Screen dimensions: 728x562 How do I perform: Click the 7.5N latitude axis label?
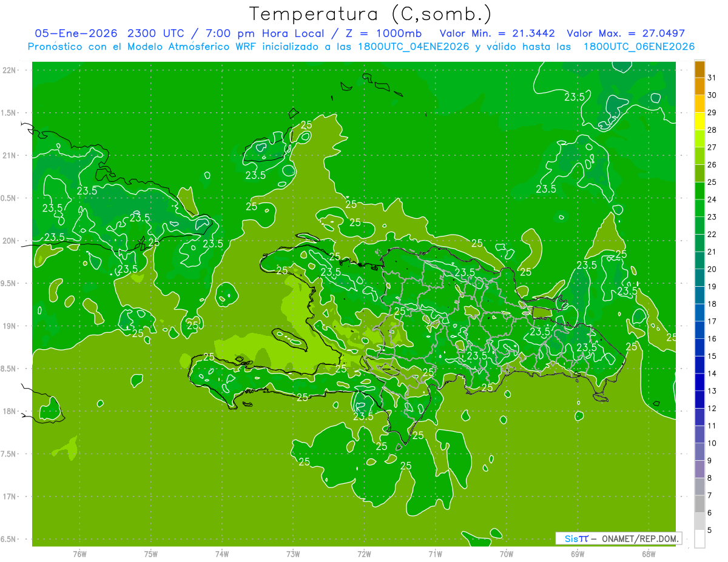(9, 454)
